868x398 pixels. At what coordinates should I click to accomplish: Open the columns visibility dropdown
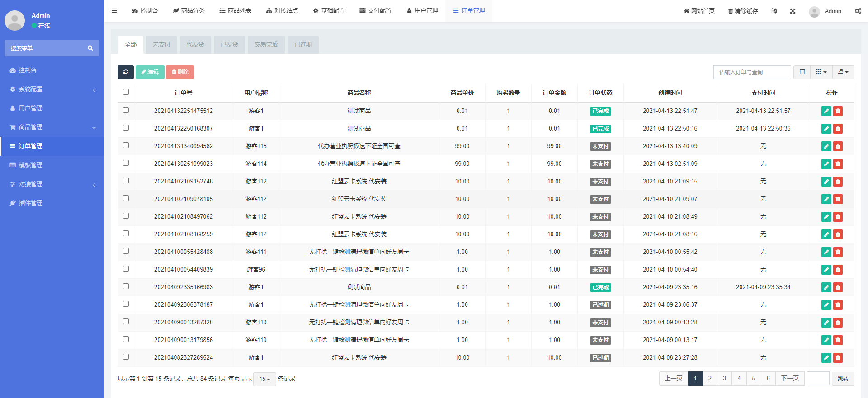tap(821, 72)
